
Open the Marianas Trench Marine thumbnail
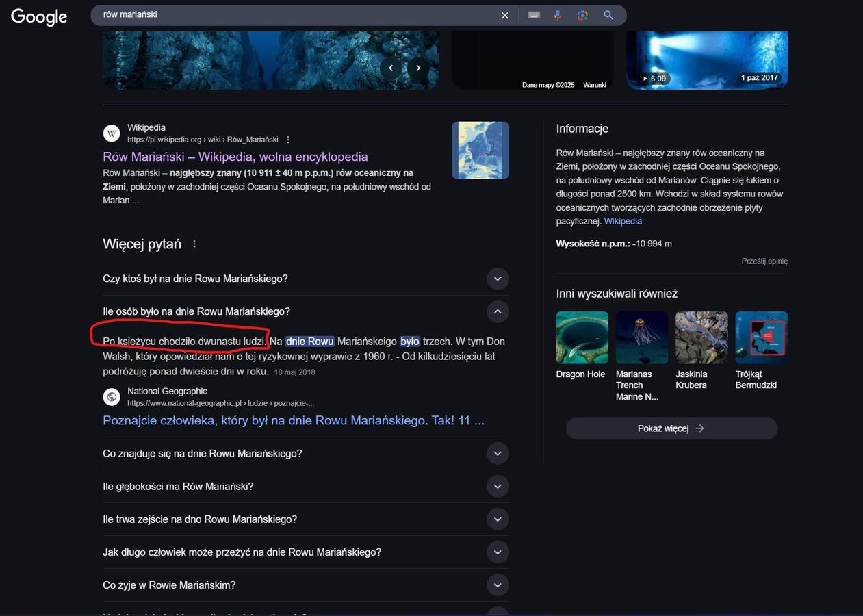pyautogui.click(x=642, y=337)
